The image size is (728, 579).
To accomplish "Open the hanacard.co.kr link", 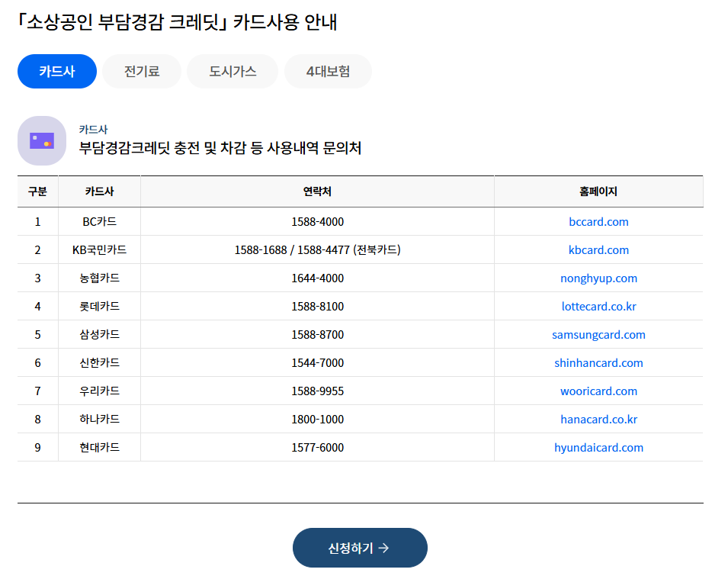I will 598,419.
